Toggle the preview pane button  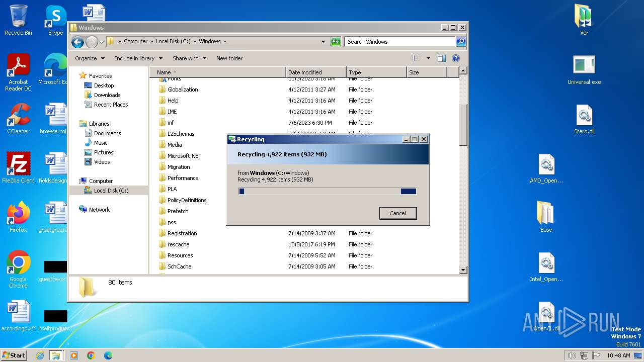[441, 58]
